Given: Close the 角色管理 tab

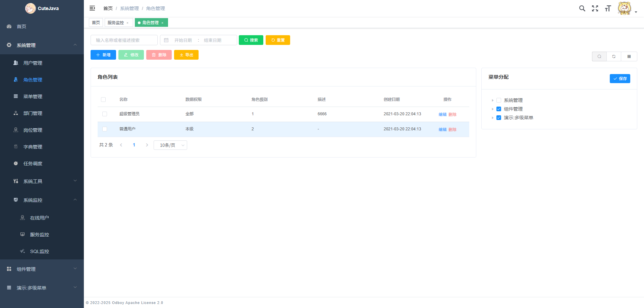Looking at the screenshot, I should point(162,23).
